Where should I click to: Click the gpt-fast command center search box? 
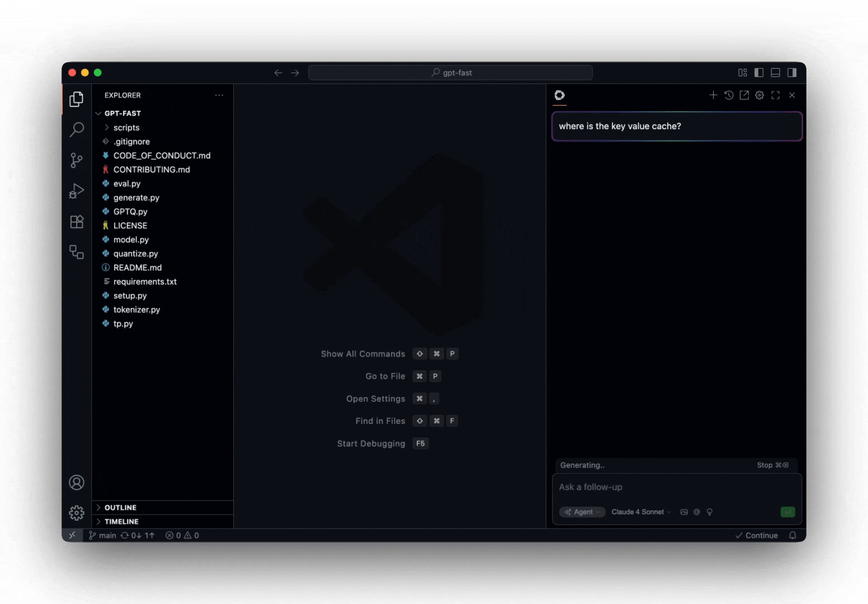(x=450, y=73)
